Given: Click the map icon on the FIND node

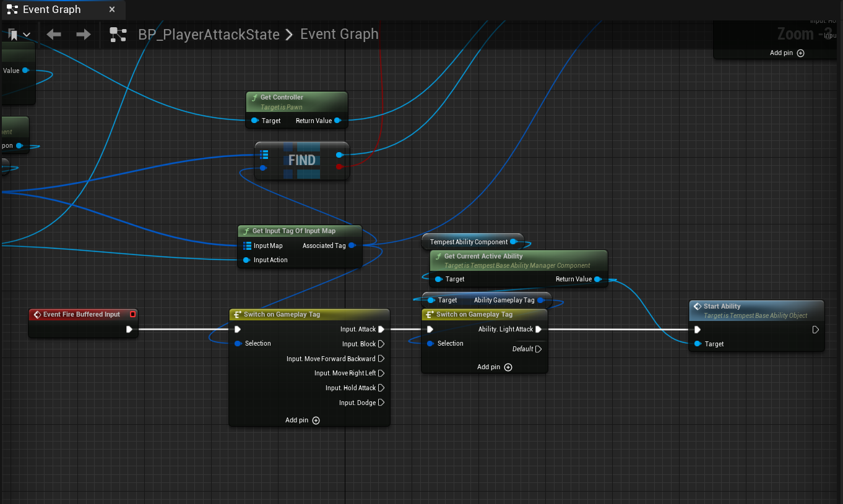Looking at the screenshot, I should click(x=264, y=154).
